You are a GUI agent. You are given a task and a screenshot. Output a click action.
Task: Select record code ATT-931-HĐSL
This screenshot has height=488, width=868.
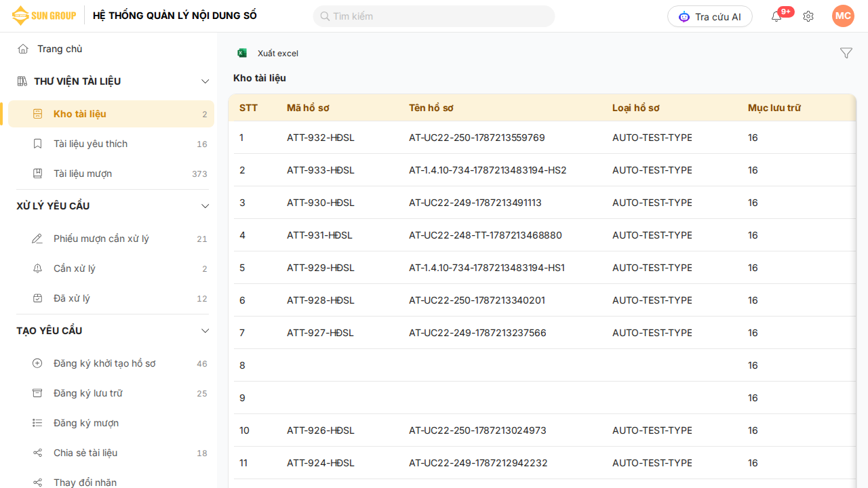click(x=319, y=235)
